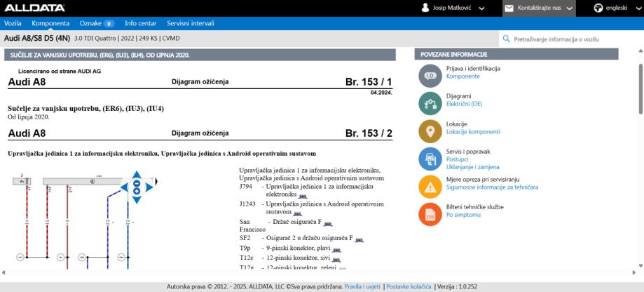Click the location icon after SF2 fuse description

click(x=359, y=240)
